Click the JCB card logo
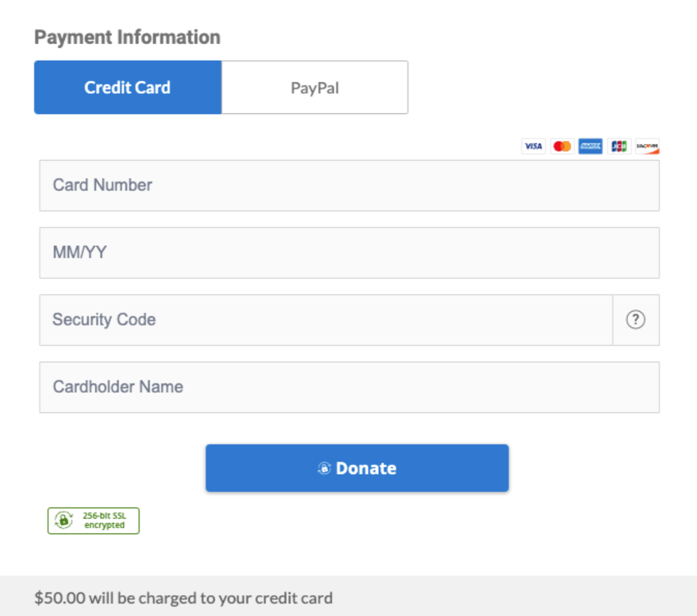This screenshot has width=697, height=616. 619,146
